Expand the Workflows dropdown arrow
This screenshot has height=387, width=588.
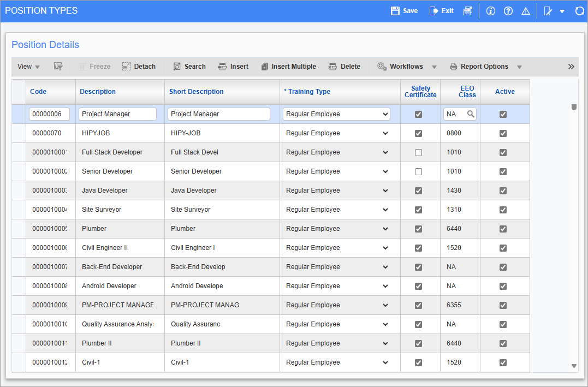click(x=434, y=67)
